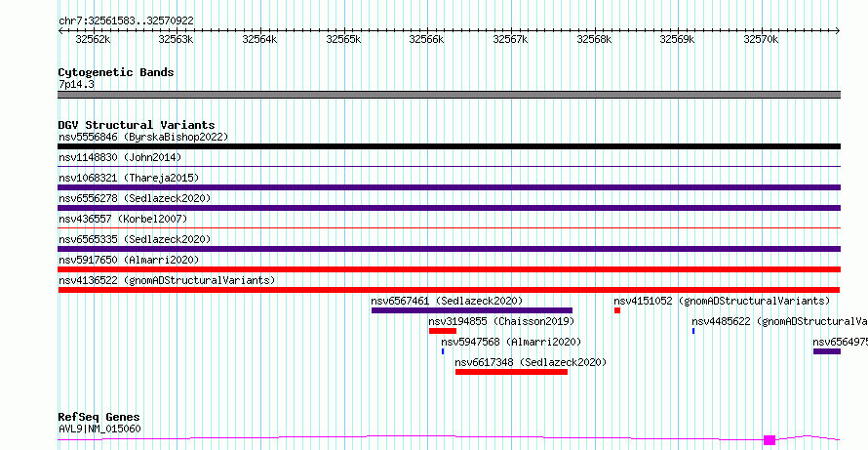Click the 32570k ruler tick label
Image resolution: width=868 pixels, height=450 pixels.
pyautogui.click(x=761, y=39)
